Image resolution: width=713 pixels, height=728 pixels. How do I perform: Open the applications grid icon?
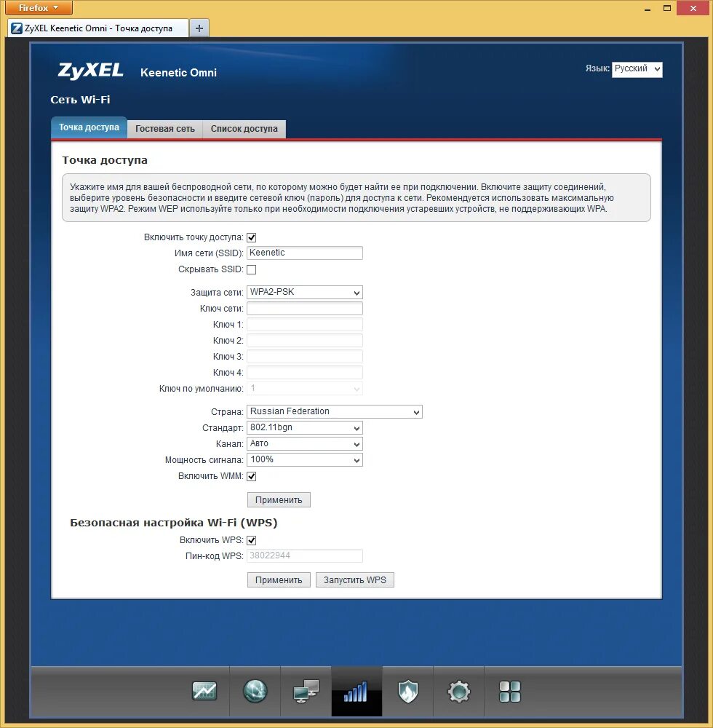point(510,691)
